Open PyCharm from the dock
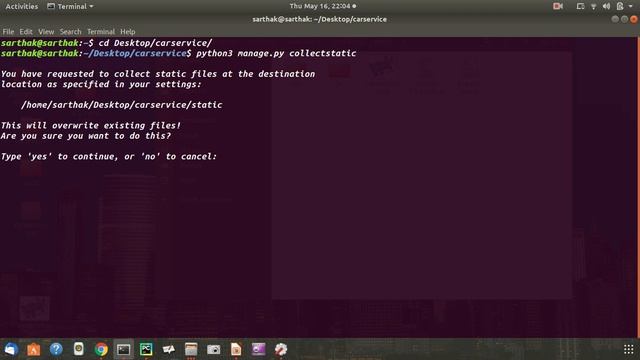The width and height of the screenshot is (640, 360). (x=146, y=349)
